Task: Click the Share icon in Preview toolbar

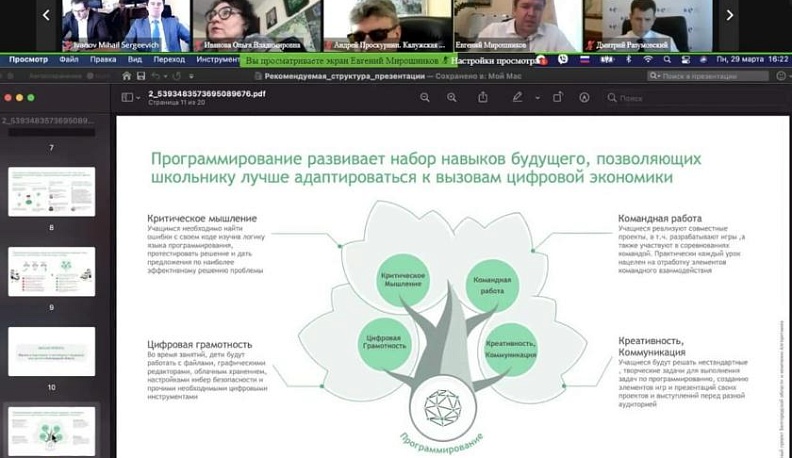Action: [x=484, y=97]
